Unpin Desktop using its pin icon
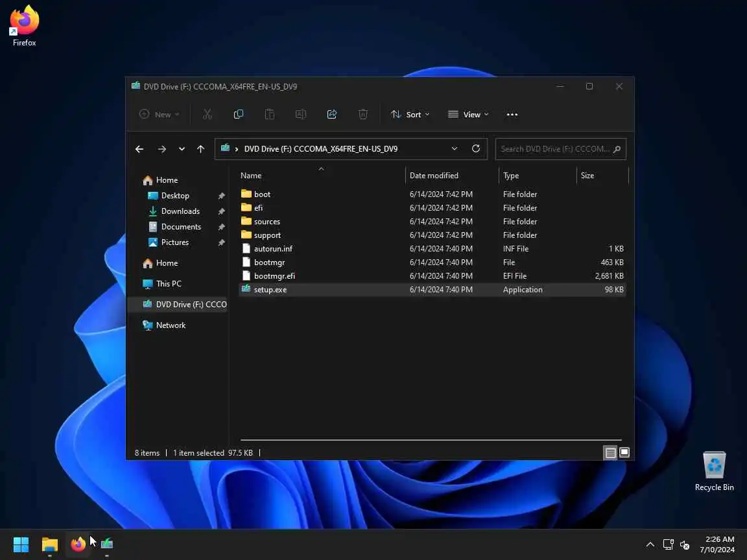Screen dimensions: 747x560 coord(221,196)
